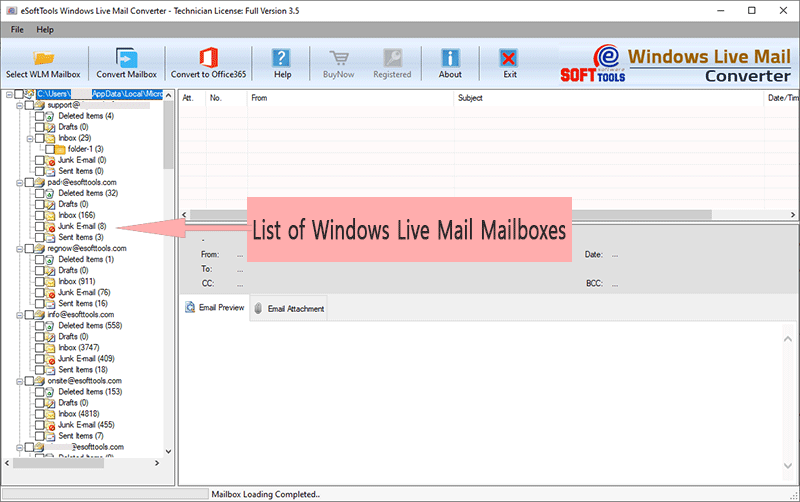Click the Sent Items (18) folder icon
The width and height of the screenshot is (800, 502).
point(50,370)
